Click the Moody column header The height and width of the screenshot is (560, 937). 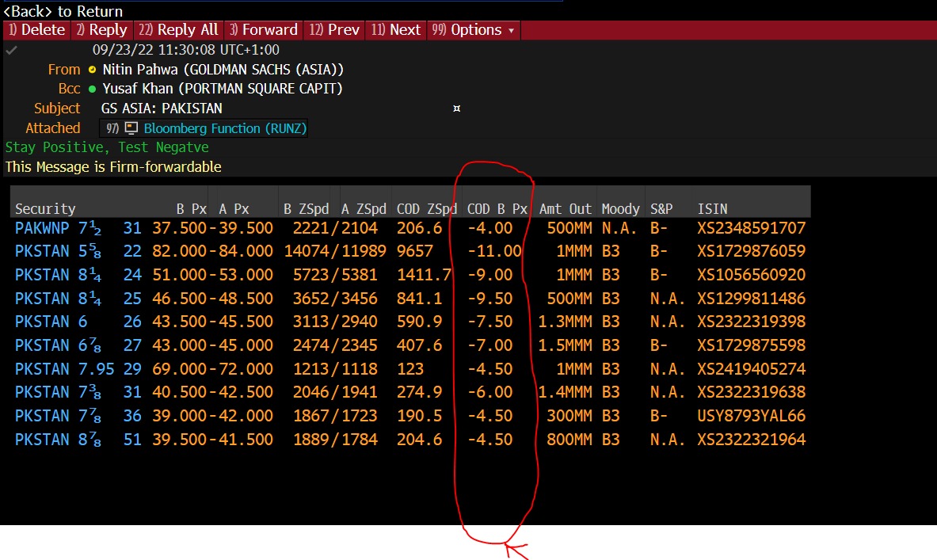point(620,208)
